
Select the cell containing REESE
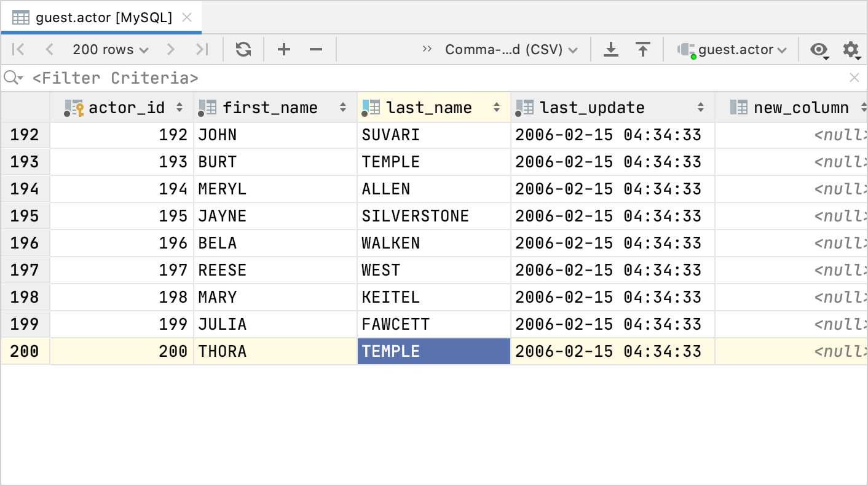click(x=275, y=270)
